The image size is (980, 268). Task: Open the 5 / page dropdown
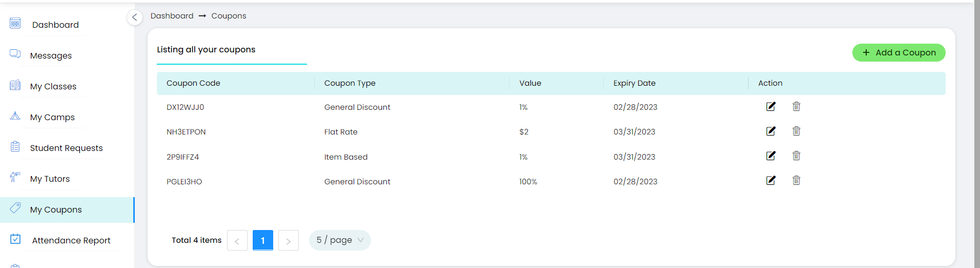pyautogui.click(x=340, y=240)
